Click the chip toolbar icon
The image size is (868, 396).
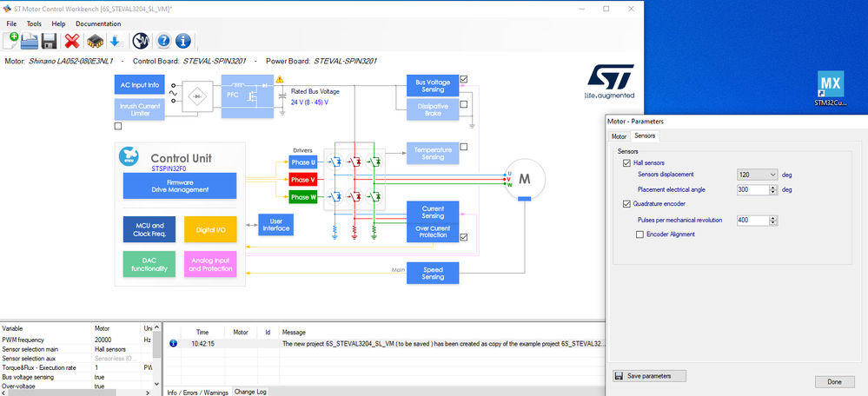coord(96,40)
